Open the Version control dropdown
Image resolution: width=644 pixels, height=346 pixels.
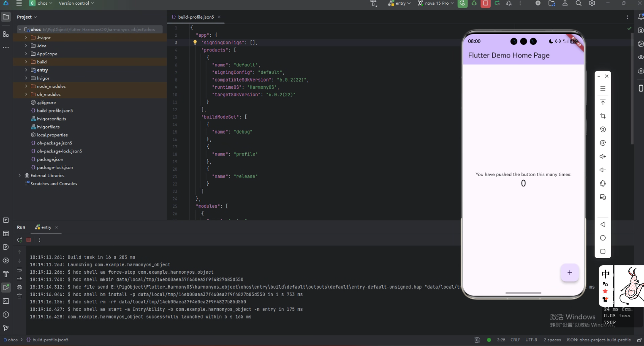(x=76, y=3)
